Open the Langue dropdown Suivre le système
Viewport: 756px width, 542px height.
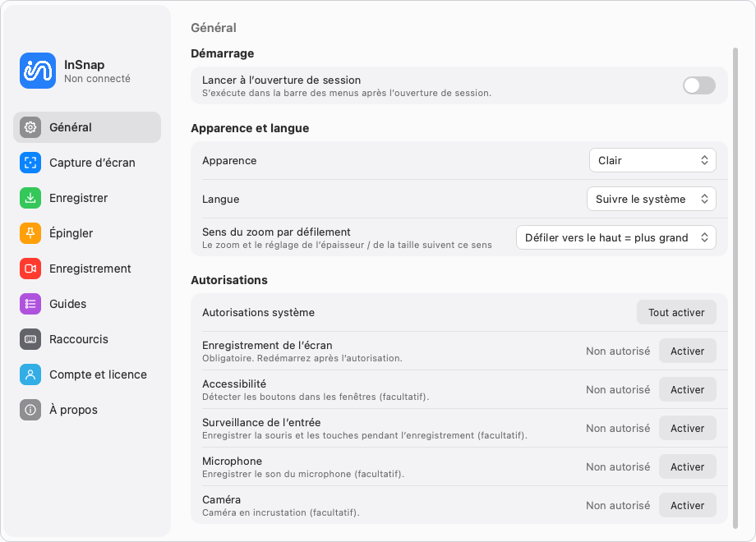click(x=651, y=199)
